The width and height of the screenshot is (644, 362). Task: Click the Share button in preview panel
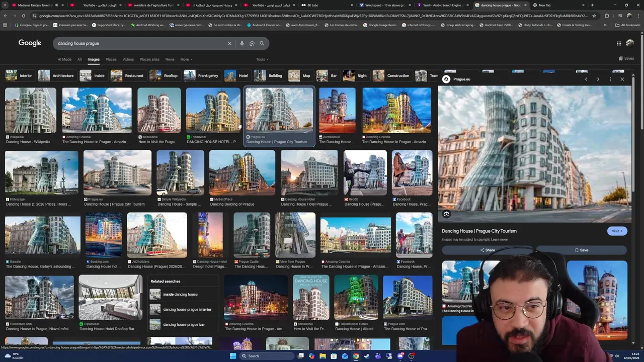point(487,250)
